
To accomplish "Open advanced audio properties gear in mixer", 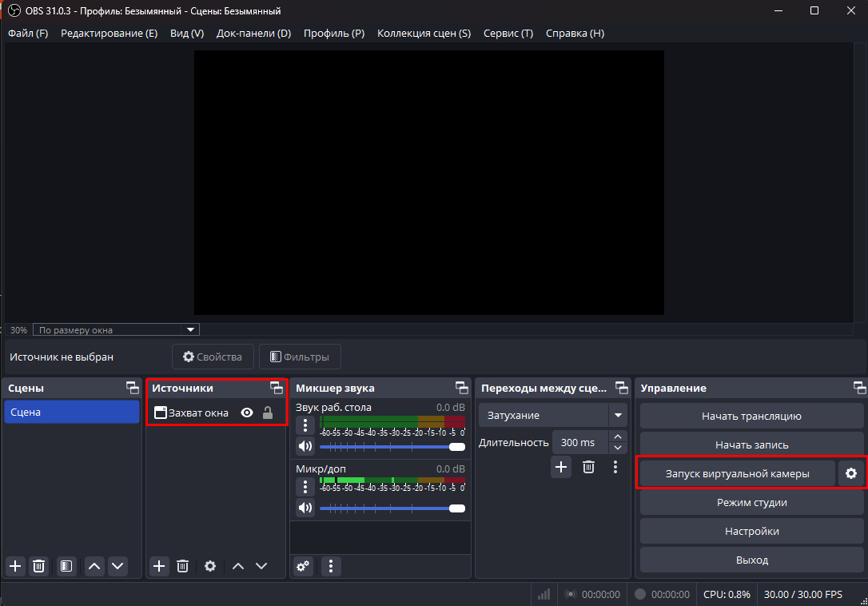I will point(303,566).
